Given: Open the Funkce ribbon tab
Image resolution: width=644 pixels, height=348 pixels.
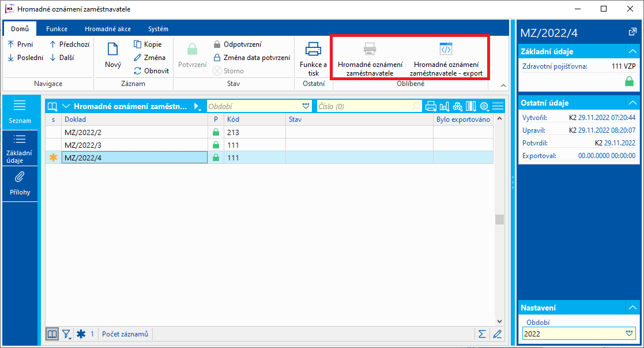Looking at the screenshot, I should coord(57,29).
